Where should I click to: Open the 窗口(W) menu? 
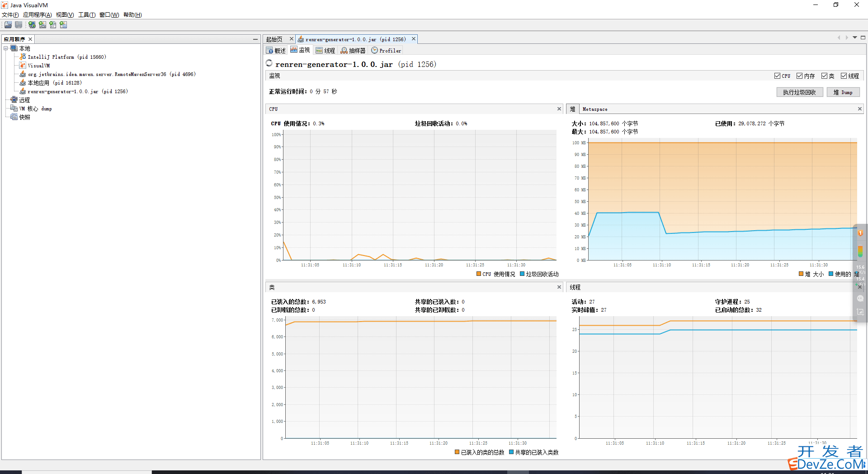point(109,15)
